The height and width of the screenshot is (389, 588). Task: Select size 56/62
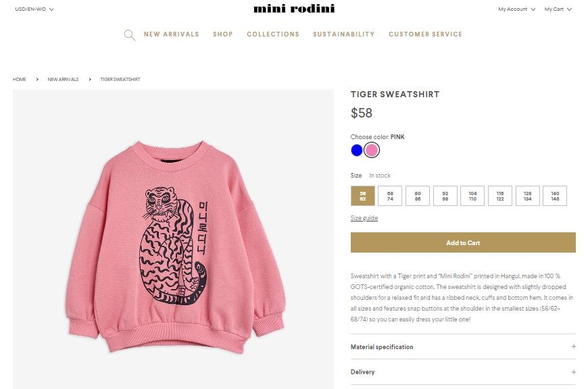point(362,196)
